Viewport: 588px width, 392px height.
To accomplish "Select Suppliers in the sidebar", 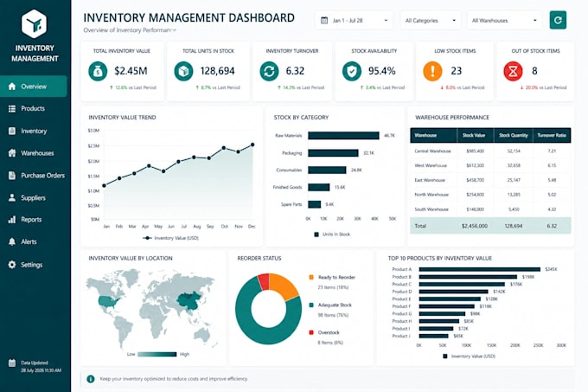I will [x=33, y=197].
